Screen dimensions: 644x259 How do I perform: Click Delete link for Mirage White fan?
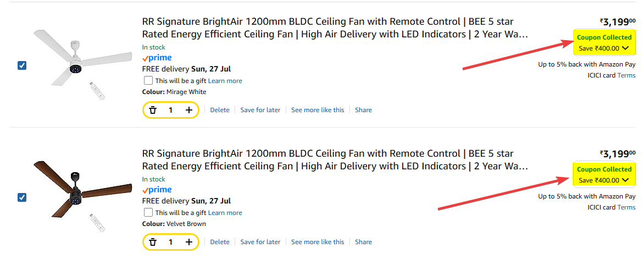(x=220, y=110)
